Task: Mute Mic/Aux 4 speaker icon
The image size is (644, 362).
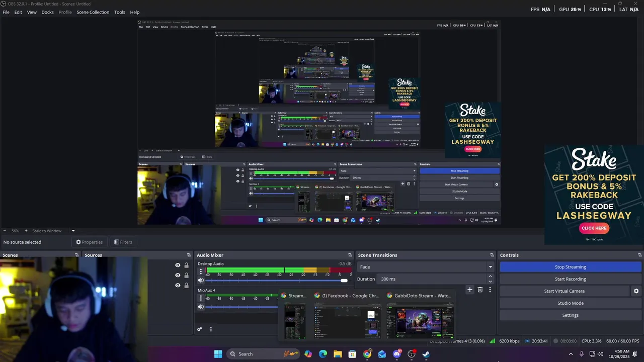Action: click(x=201, y=307)
